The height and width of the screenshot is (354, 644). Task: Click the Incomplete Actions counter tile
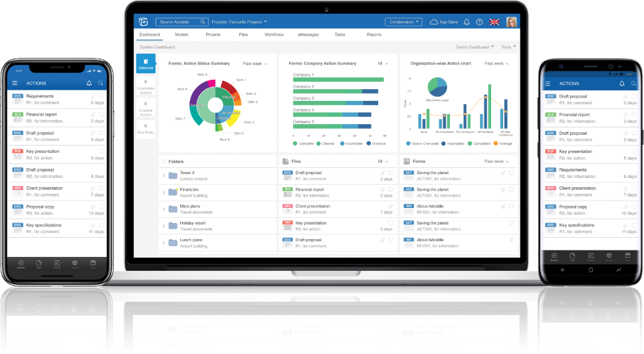click(146, 86)
